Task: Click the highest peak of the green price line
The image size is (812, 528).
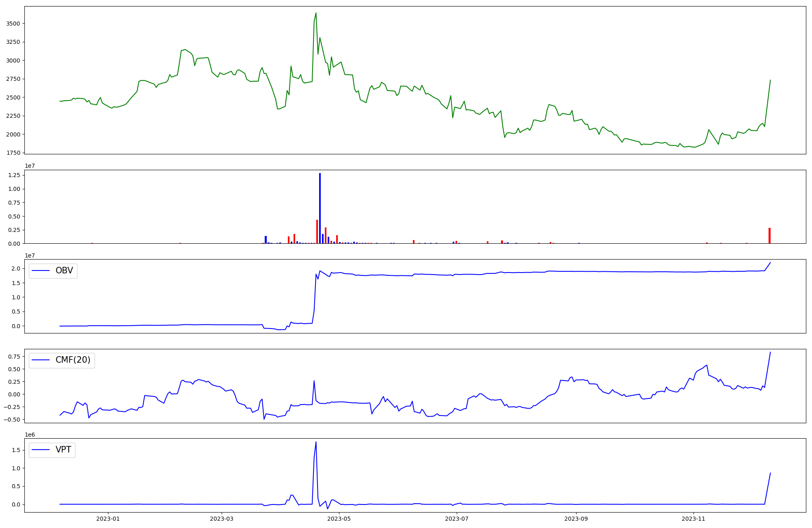Action: [x=316, y=13]
